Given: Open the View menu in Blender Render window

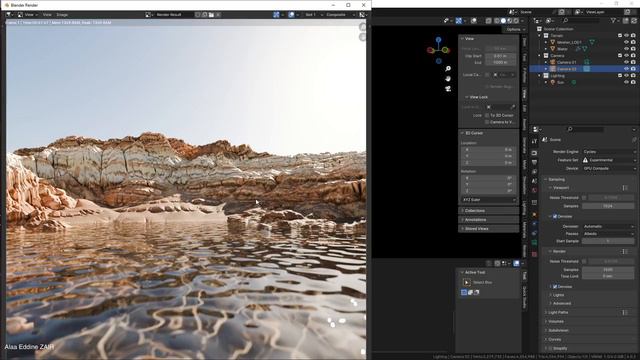Looking at the screenshot, I should point(47,15).
